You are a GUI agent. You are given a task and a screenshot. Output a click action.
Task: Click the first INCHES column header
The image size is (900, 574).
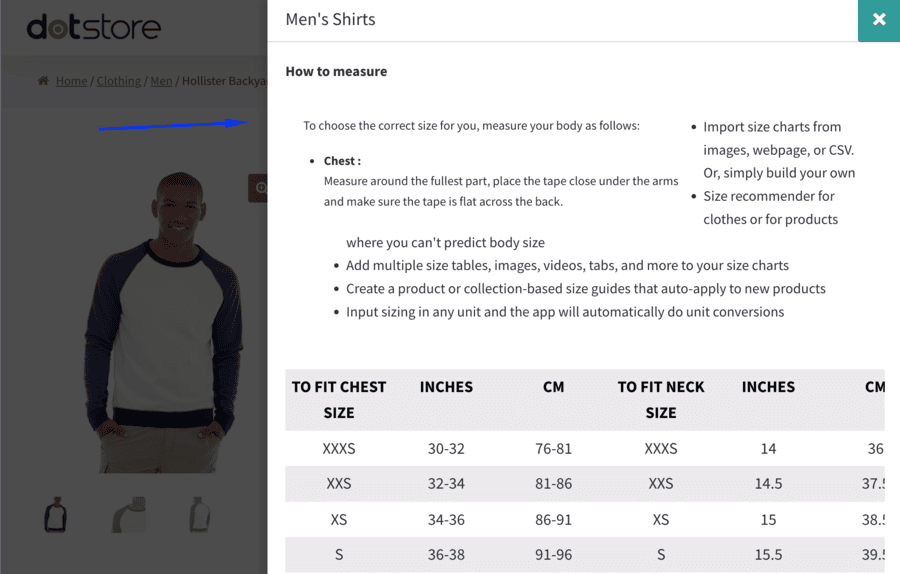[x=446, y=387]
